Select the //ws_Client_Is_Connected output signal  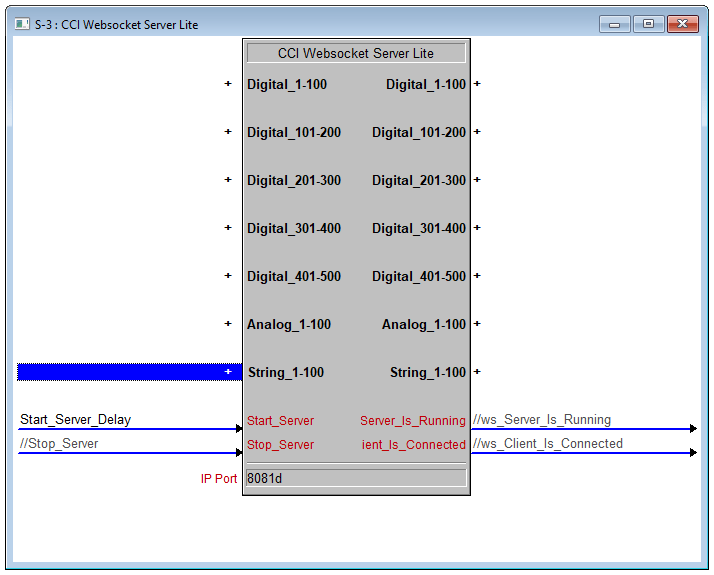tap(548, 444)
